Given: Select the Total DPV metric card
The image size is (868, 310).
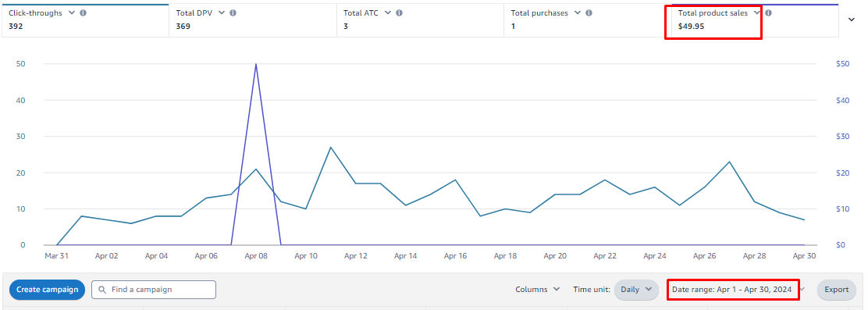Looking at the screenshot, I should (253, 20).
